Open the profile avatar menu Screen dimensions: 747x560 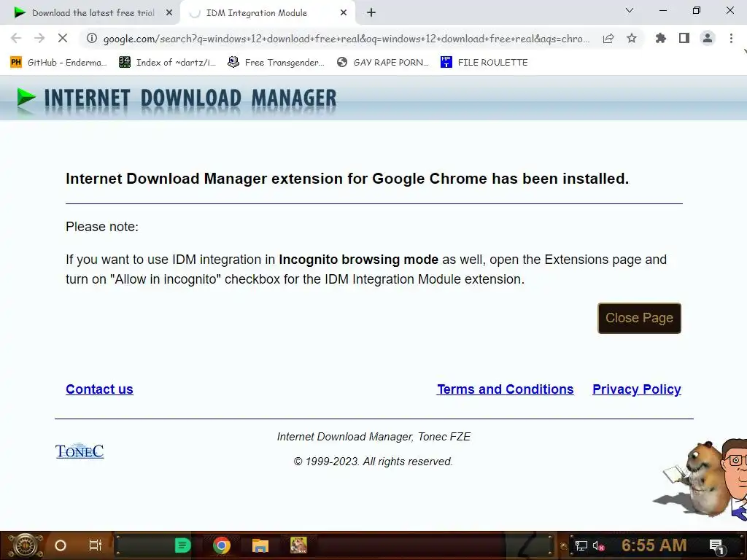(708, 39)
